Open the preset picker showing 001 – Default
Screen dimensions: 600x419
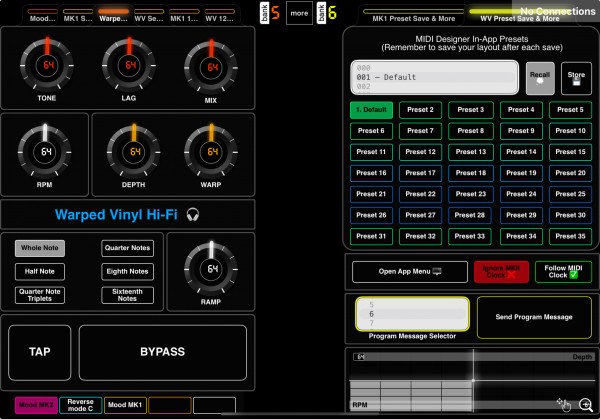[x=435, y=77]
